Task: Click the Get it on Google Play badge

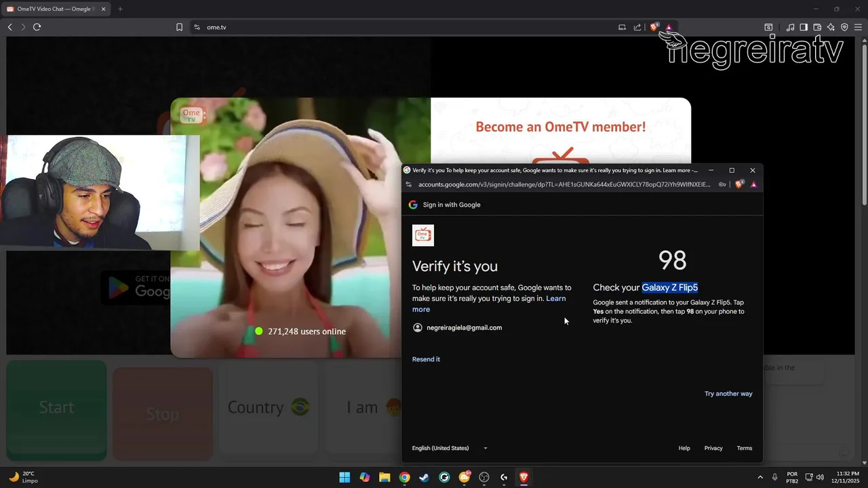Action: (x=136, y=287)
